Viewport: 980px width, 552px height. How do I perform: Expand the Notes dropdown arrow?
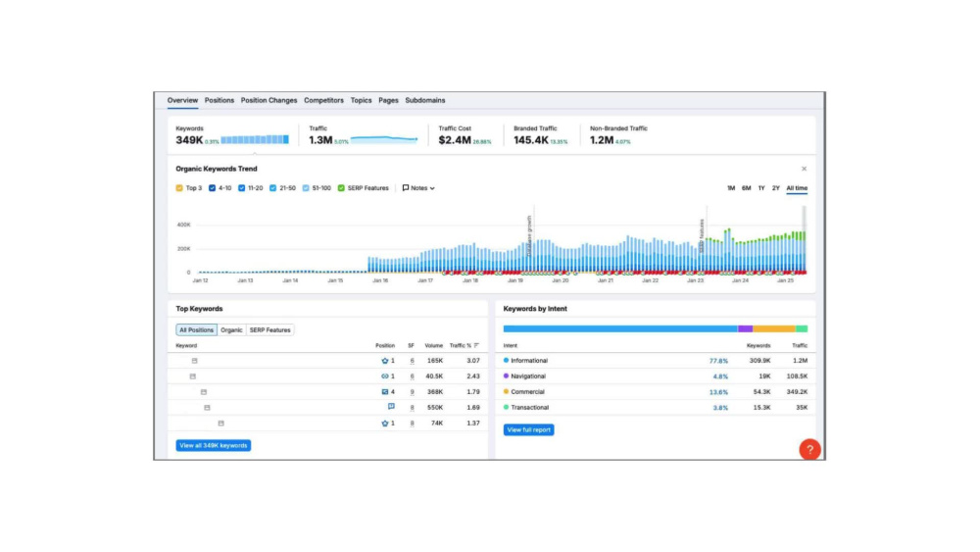tap(432, 188)
